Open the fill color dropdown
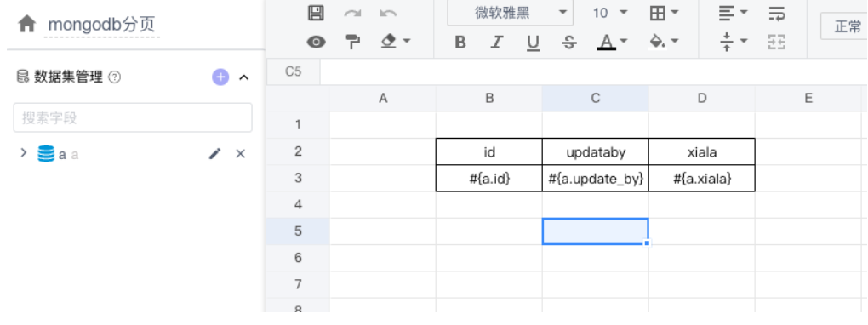The image size is (868, 325). [664, 42]
